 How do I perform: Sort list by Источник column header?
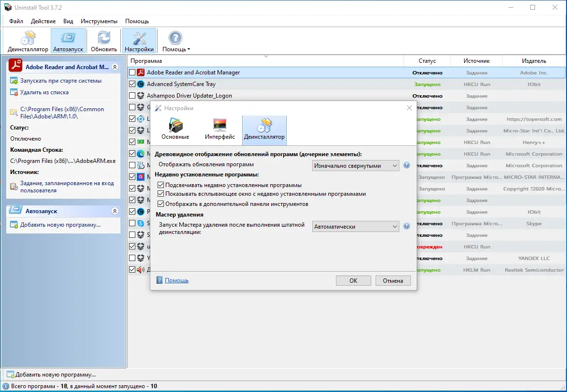[477, 61]
